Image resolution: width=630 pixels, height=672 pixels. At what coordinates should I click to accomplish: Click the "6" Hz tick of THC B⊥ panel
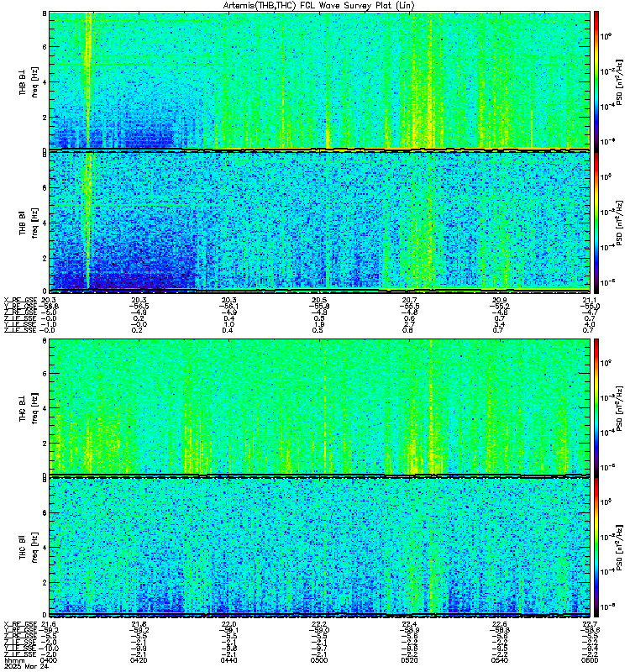(x=45, y=373)
